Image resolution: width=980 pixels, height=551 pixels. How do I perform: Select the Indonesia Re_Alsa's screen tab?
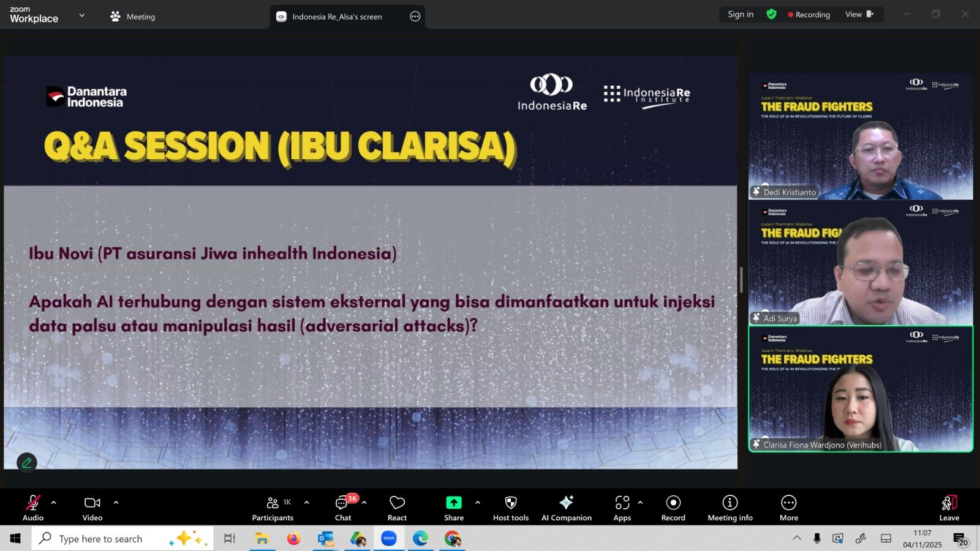[x=337, y=17]
